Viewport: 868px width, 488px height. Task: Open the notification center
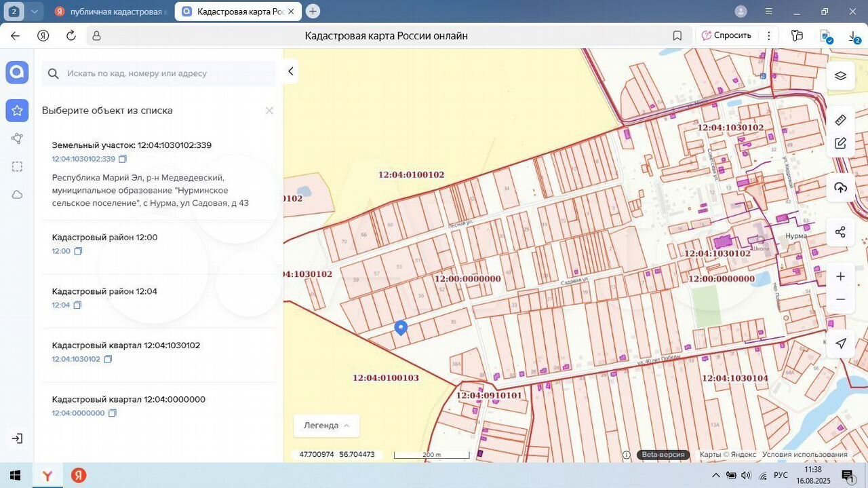click(848, 475)
